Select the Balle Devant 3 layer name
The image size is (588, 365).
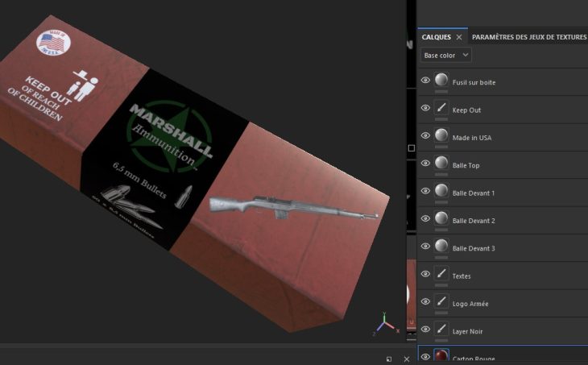pos(474,247)
